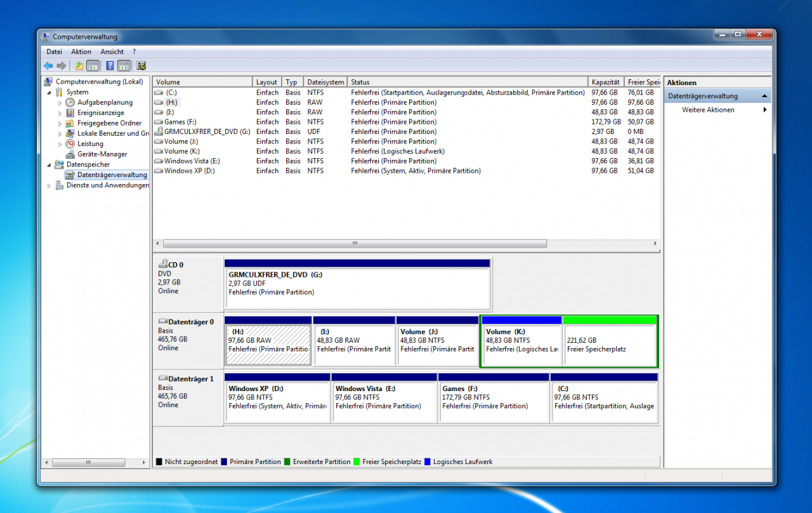Expand the Leistung tree node
This screenshot has height=513, width=812.
[x=60, y=144]
